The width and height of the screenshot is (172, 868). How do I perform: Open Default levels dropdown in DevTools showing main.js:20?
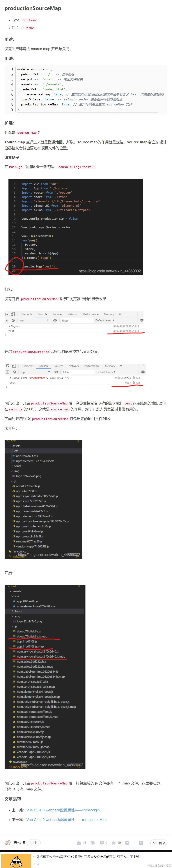(106, 372)
